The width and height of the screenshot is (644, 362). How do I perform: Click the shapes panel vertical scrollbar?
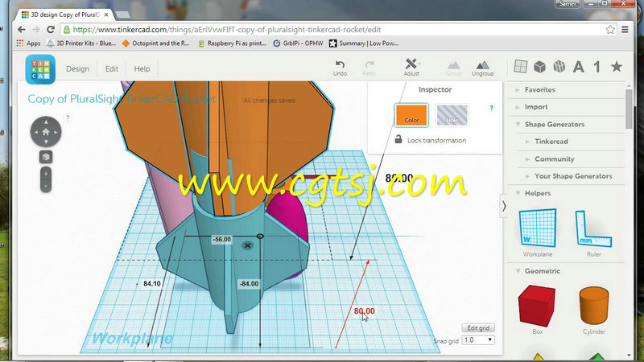629,109
